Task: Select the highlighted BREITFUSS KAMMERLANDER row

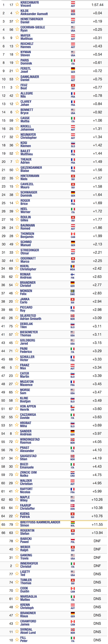Action: [x=54, y=524]
